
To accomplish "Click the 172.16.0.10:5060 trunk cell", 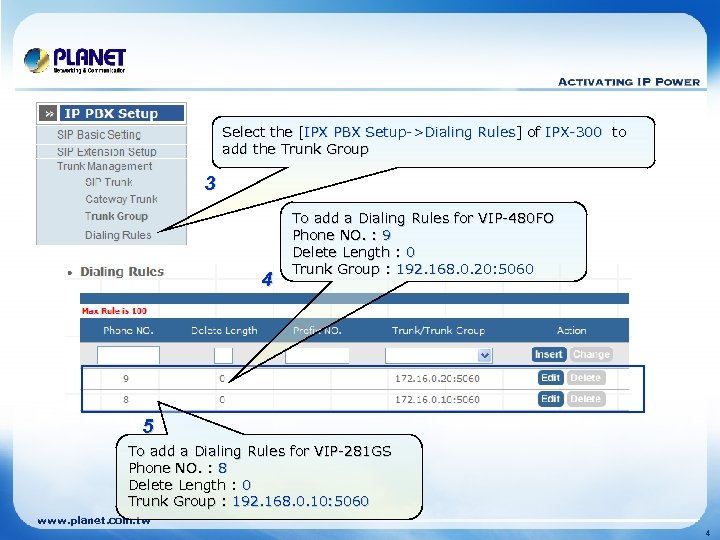I will coord(437,400).
